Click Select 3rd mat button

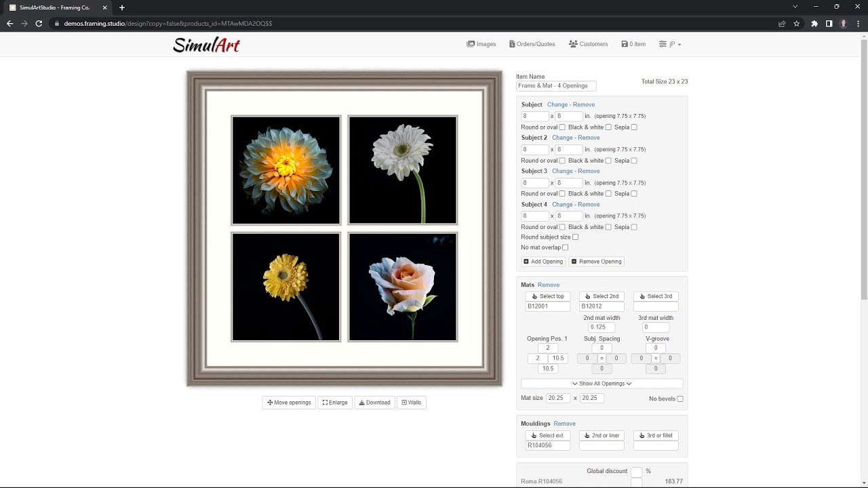(656, 296)
